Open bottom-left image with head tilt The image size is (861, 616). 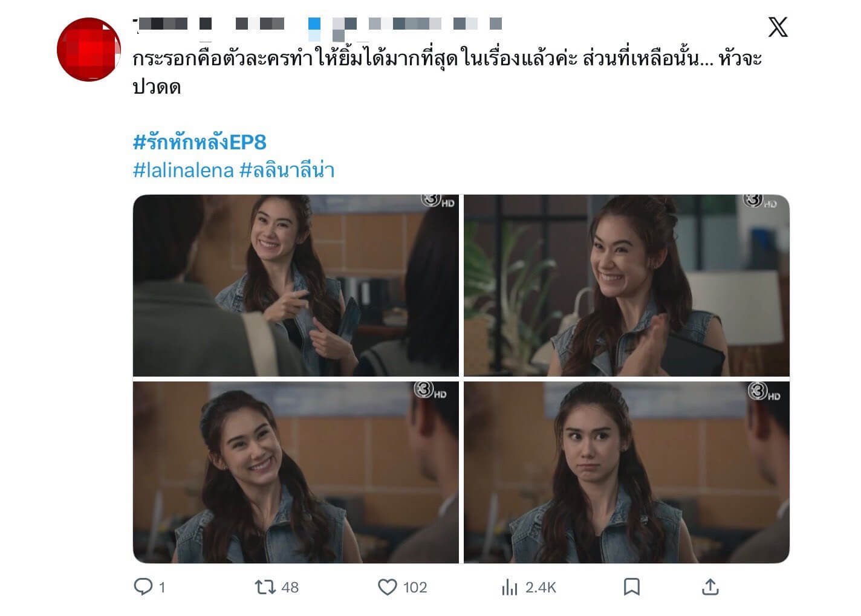(296, 472)
